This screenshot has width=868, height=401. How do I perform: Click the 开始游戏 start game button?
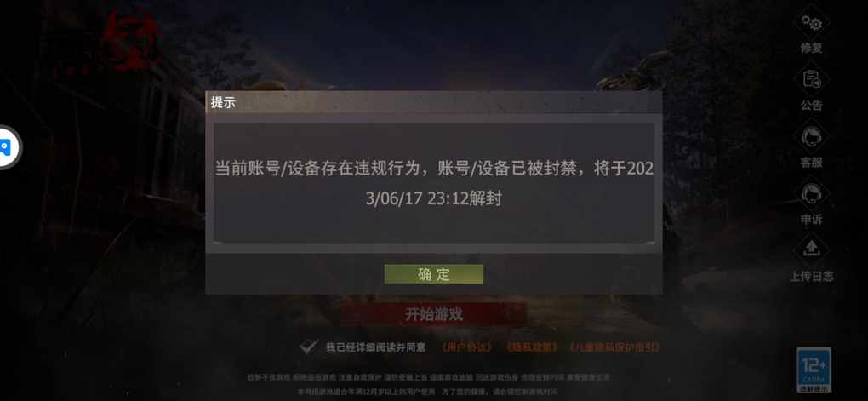[433, 315]
